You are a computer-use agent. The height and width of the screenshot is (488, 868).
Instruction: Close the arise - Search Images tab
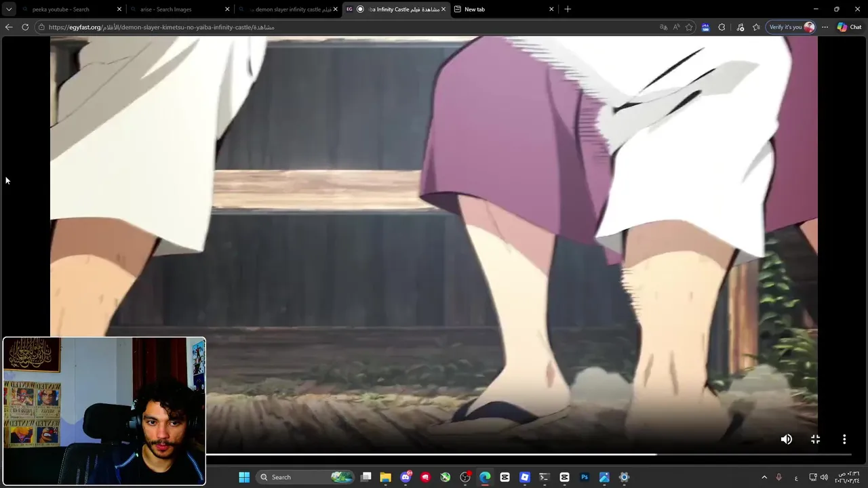tap(227, 9)
